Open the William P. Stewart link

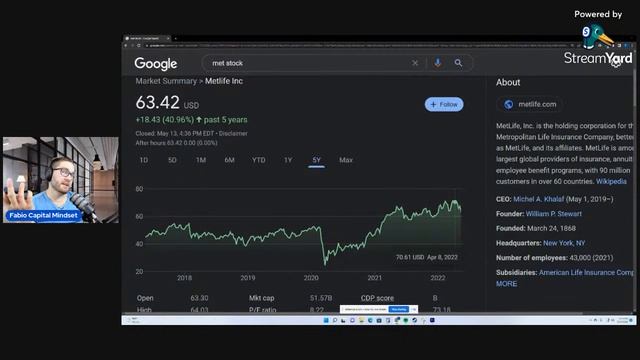(553, 214)
